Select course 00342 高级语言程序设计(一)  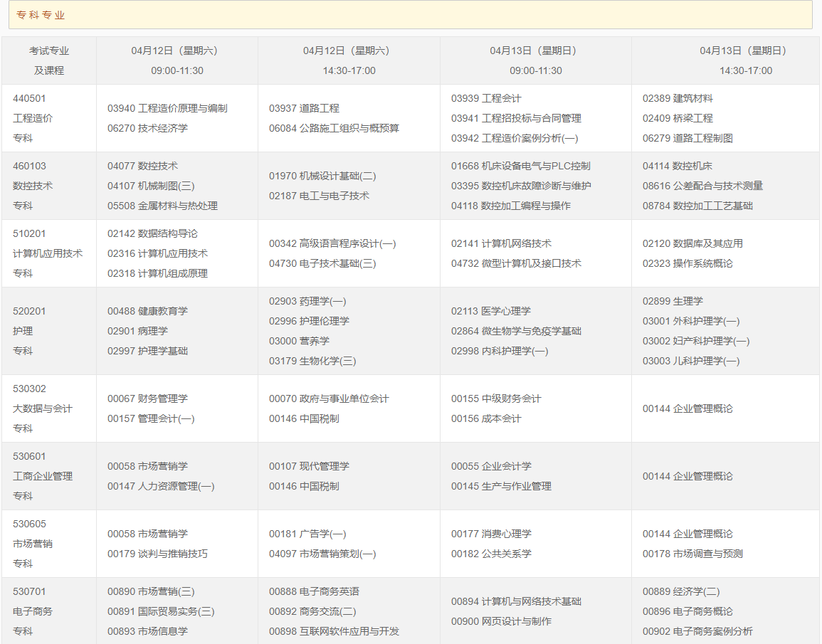point(332,243)
